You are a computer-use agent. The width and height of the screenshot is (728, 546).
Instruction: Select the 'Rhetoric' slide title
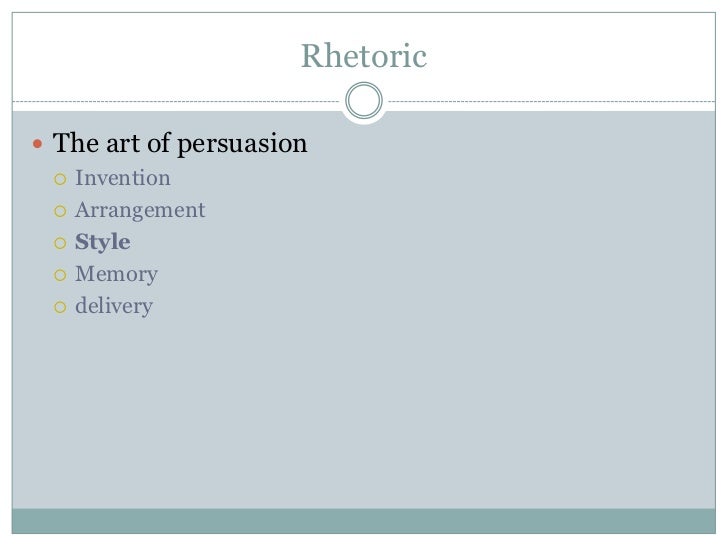[363, 58]
